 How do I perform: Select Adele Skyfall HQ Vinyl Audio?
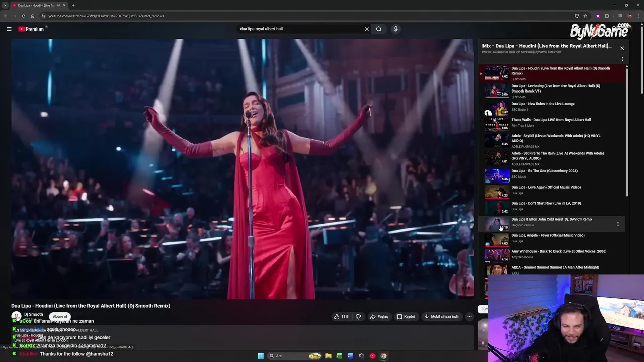(552, 141)
